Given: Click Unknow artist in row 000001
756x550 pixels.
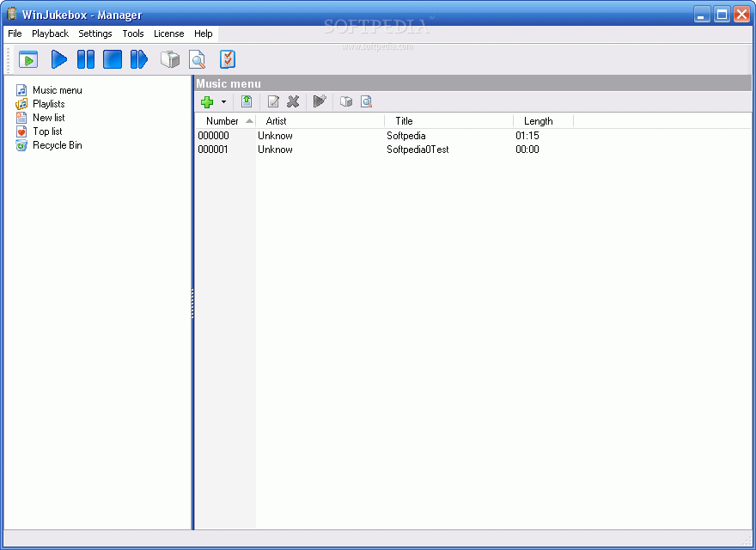Looking at the screenshot, I should tap(275, 150).
